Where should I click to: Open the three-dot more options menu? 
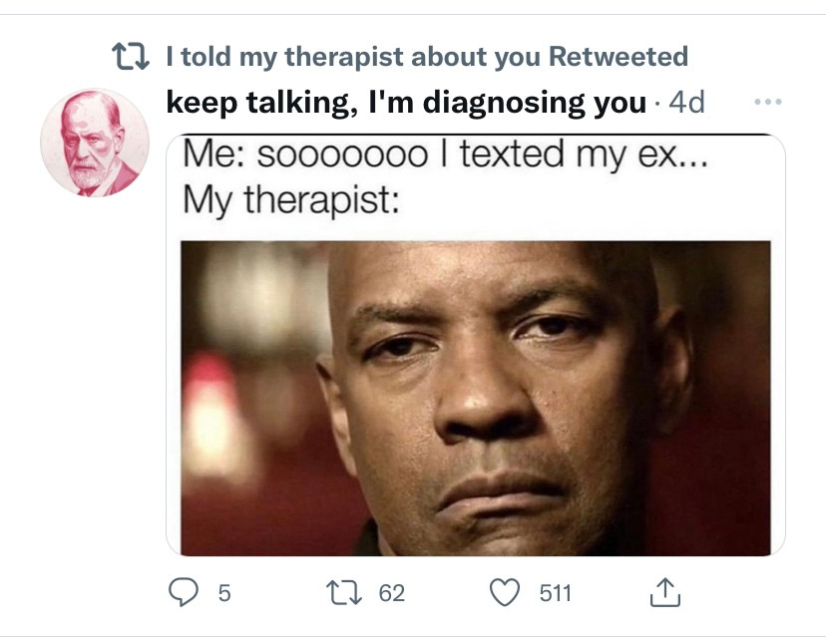767,102
